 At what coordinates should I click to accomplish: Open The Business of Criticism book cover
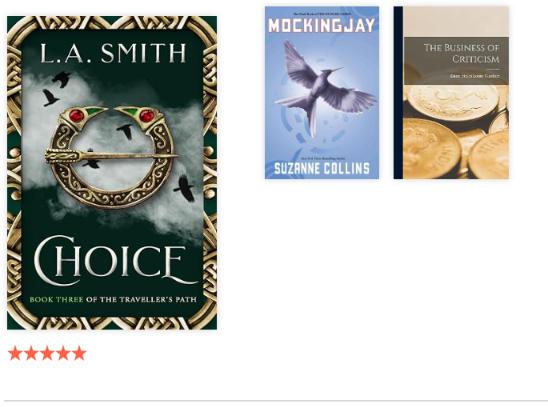coord(451,93)
